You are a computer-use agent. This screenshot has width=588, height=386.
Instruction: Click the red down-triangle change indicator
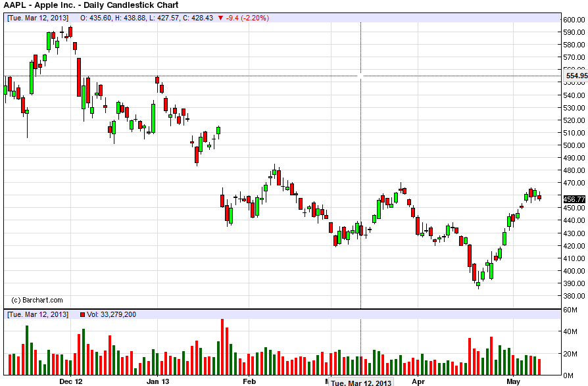point(221,18)
